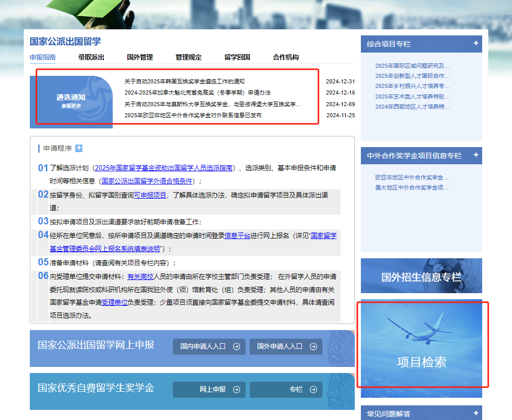
Task: Select the 国外管理 tab
Action: click(140, 57)
